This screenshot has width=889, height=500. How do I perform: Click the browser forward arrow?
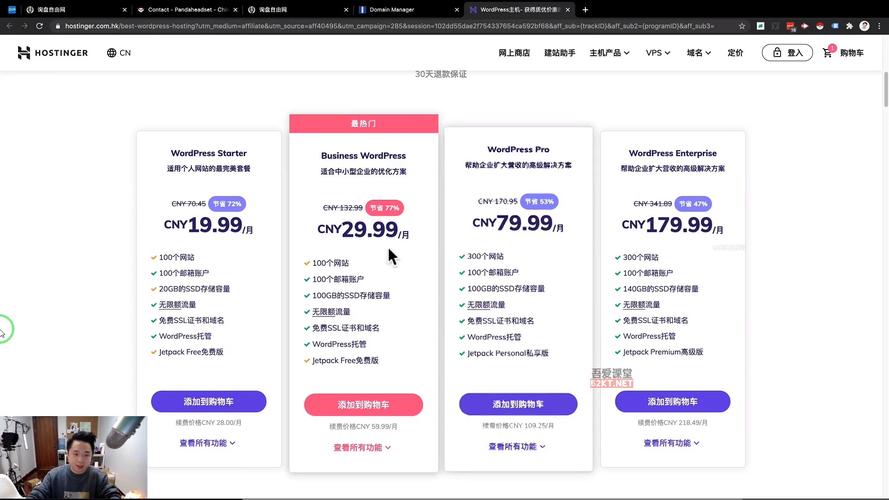24,26
